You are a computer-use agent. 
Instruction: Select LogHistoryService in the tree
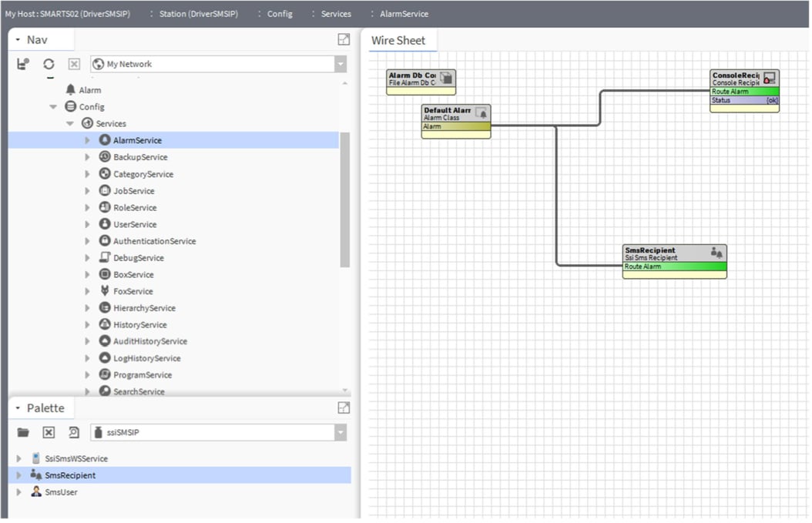click(146, 358)
